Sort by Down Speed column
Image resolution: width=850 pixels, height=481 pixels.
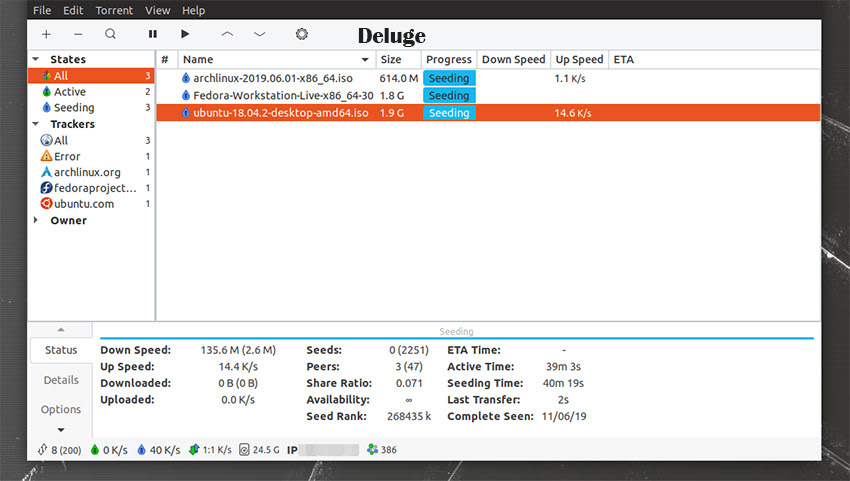coord(513,60)
